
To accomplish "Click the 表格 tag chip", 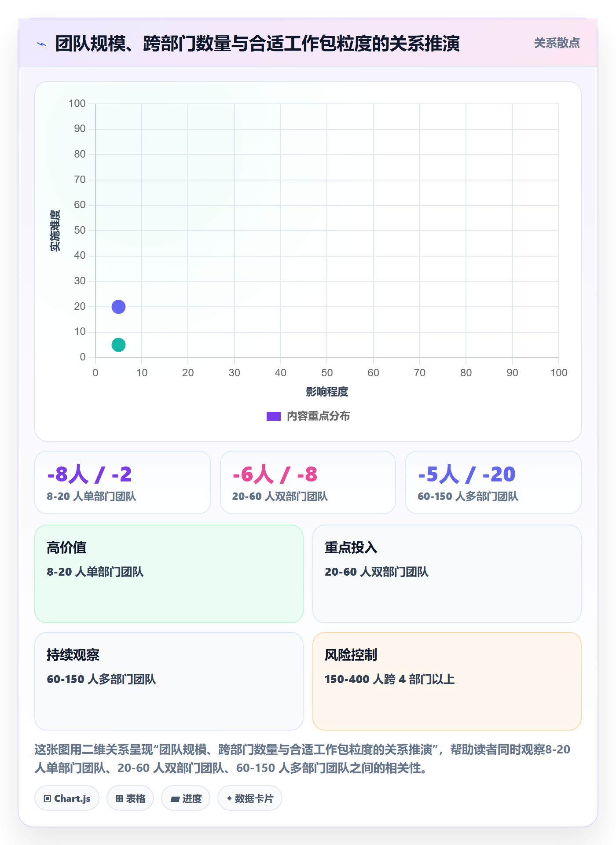I will [130, 798].
